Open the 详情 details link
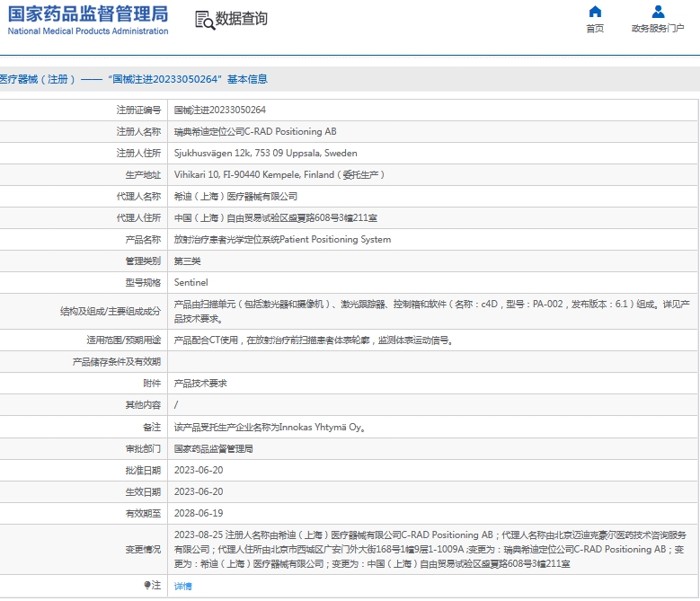 click(x=182, y=586)
